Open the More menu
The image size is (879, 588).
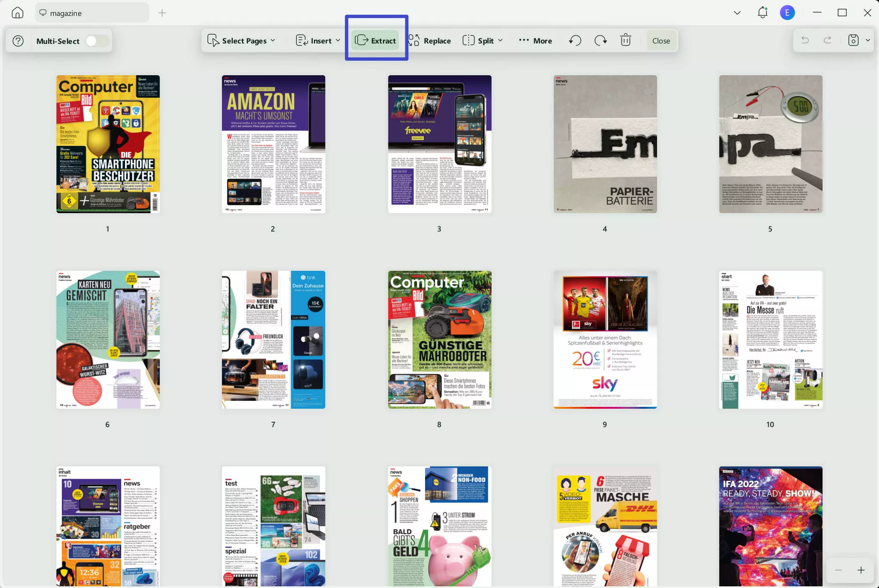tap(535, 41)
